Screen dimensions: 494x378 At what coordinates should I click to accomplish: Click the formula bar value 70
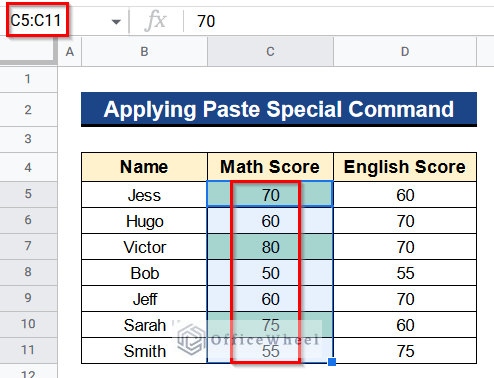[206, 21]
